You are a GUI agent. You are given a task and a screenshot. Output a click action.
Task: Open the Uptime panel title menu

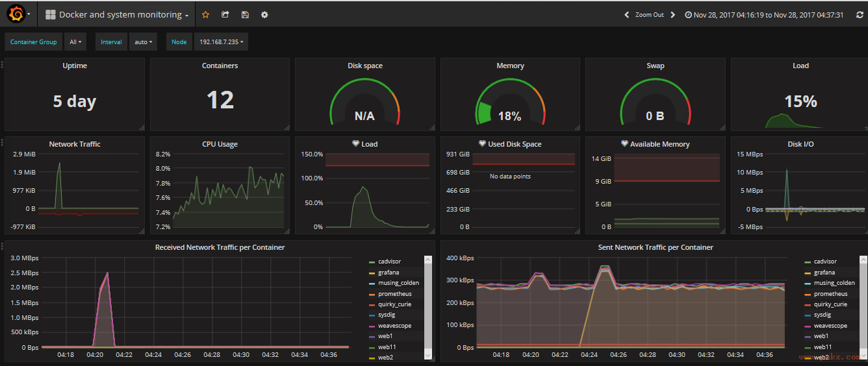(x=75, y=66)
